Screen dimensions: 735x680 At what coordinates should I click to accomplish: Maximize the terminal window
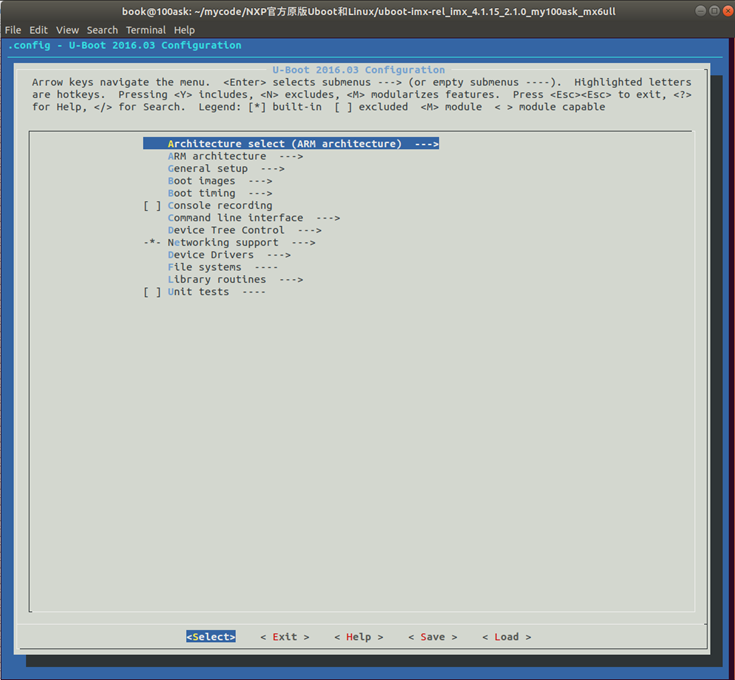714,11
